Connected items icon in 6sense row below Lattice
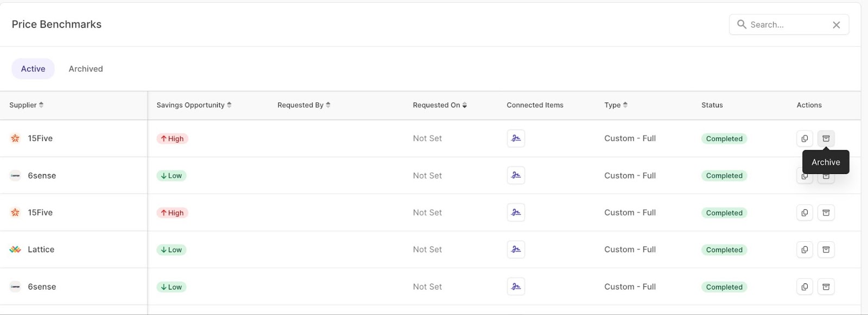This screenshot has height=315, width=868. click(x=516, y=287)
